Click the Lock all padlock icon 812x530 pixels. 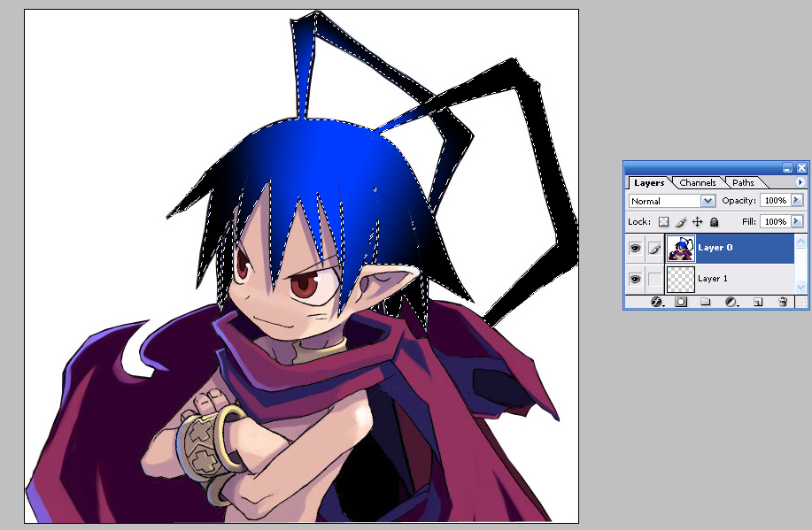click(x=714, y=222)
